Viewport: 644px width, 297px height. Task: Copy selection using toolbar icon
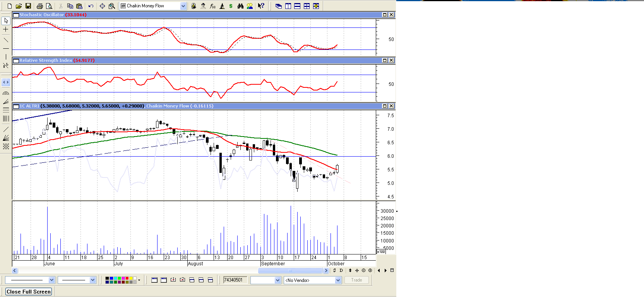70,6
